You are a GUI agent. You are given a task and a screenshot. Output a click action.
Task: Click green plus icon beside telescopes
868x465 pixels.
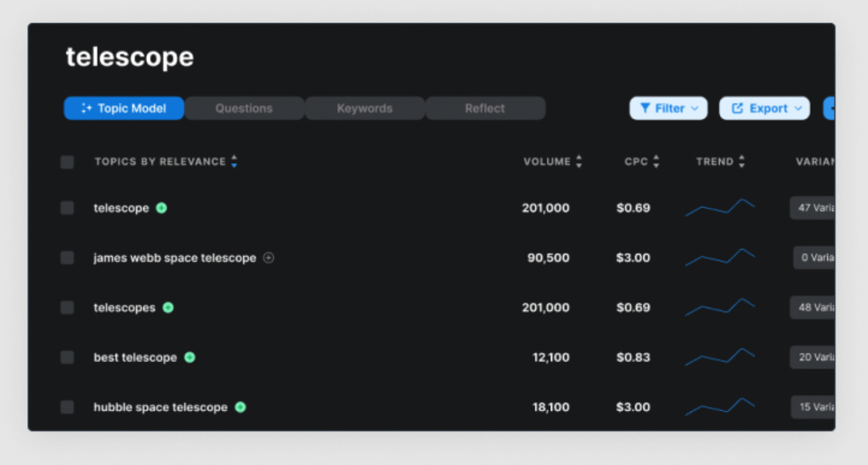pos(168,308)
